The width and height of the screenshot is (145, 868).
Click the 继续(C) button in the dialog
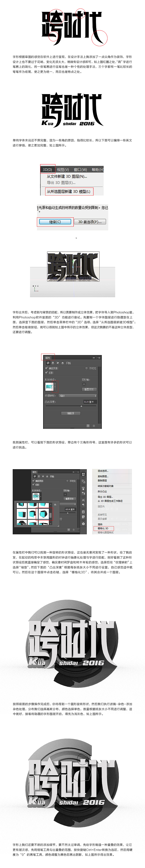[x=55, y=222]
